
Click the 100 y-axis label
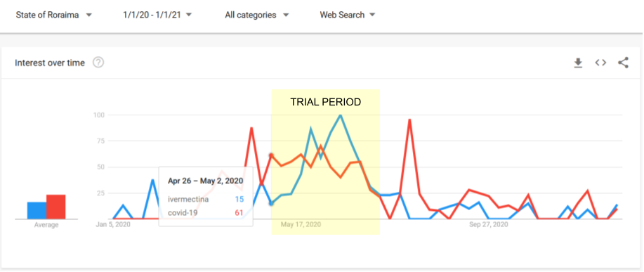[99, 115]
